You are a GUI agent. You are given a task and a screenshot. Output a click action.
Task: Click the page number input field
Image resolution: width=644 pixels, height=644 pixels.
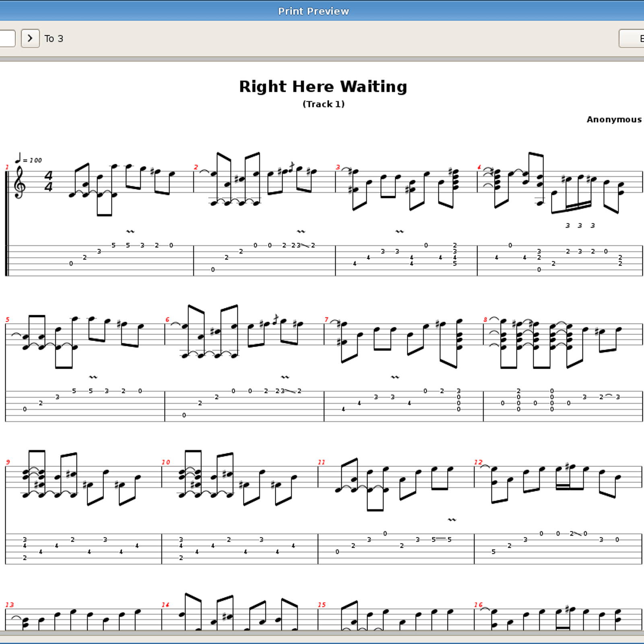7,39
